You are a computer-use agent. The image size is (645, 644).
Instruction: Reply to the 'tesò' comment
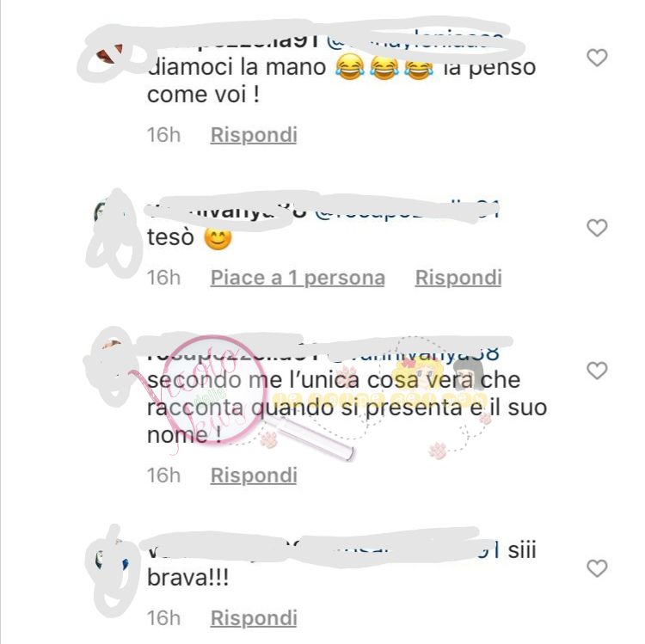tap(458, 278)
